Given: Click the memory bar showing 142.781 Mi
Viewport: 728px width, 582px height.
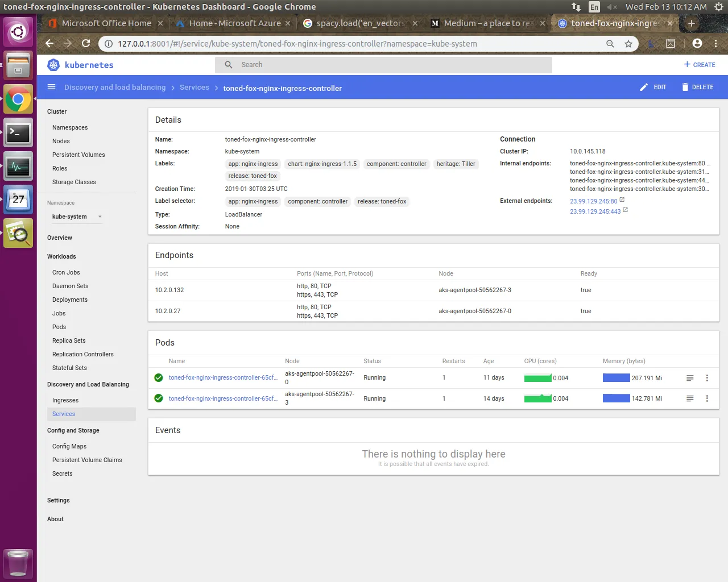Looking at the screenshot, I should [617, 398].
